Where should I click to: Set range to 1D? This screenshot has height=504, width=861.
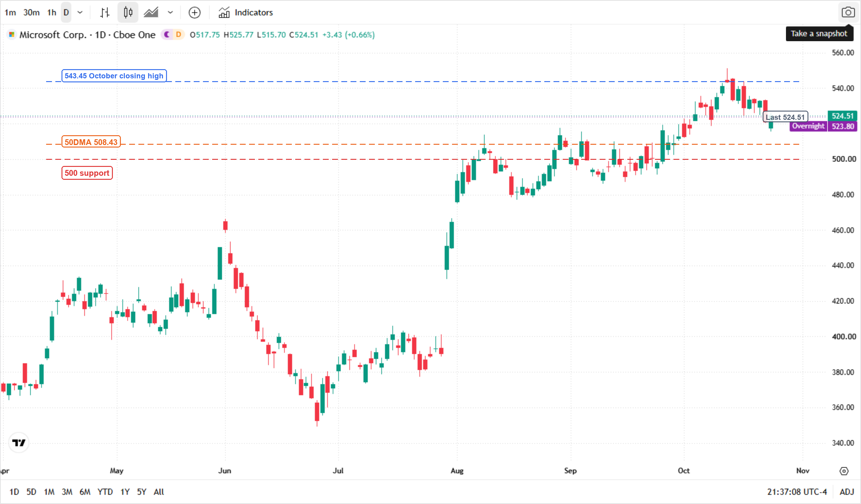click(x=14, y=492)
